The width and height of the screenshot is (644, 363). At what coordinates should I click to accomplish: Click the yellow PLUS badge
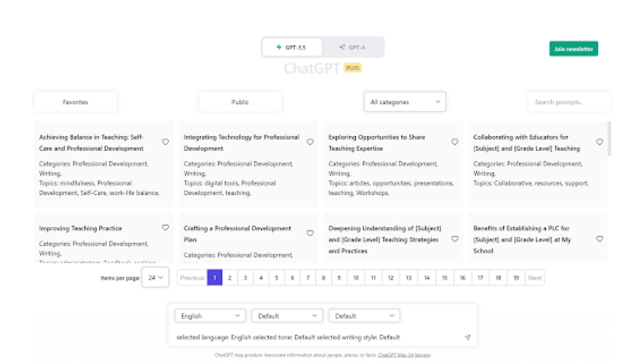click(x=353, y=68)
